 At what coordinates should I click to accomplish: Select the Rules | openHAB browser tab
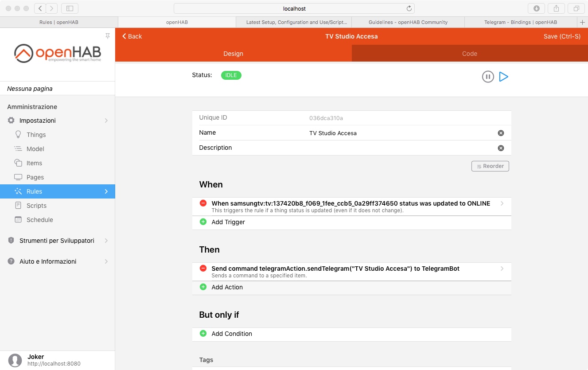59,22
